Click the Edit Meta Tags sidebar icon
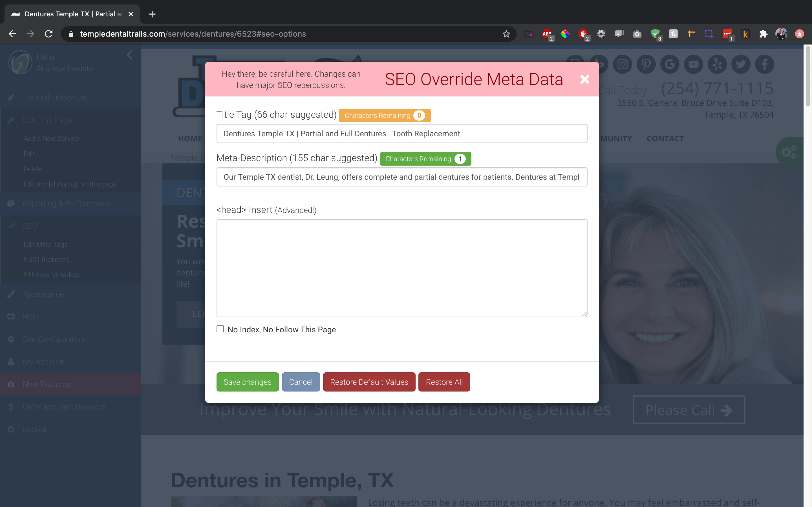Viewport: 812px width, 507px height. tap(46, 244)
